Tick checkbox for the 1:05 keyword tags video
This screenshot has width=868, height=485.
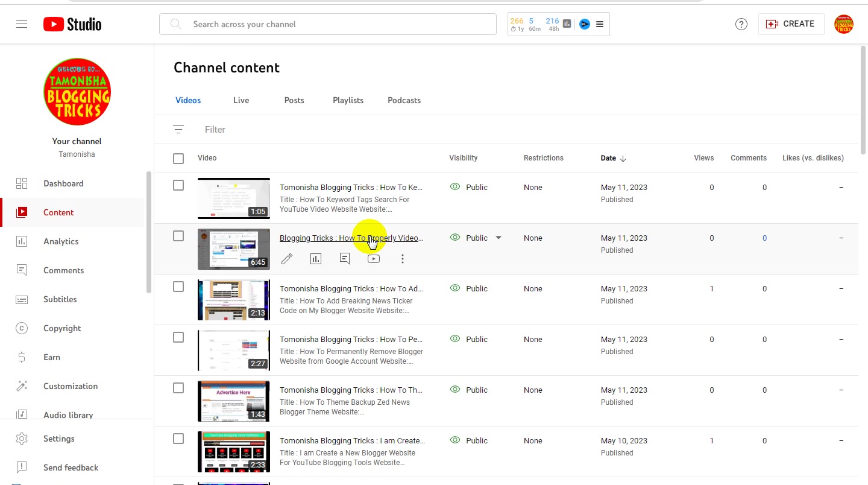178,185
